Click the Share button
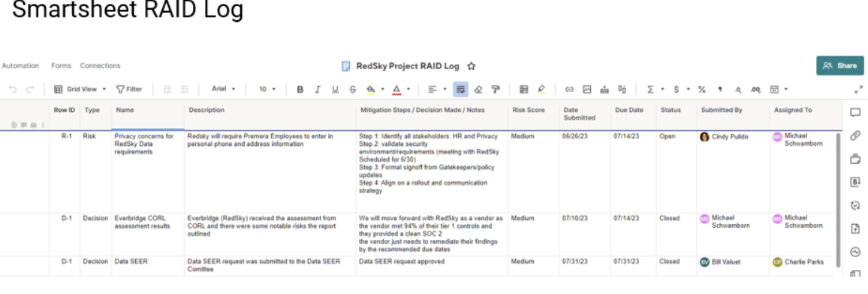The image size is (868, 294). (839, 65)
